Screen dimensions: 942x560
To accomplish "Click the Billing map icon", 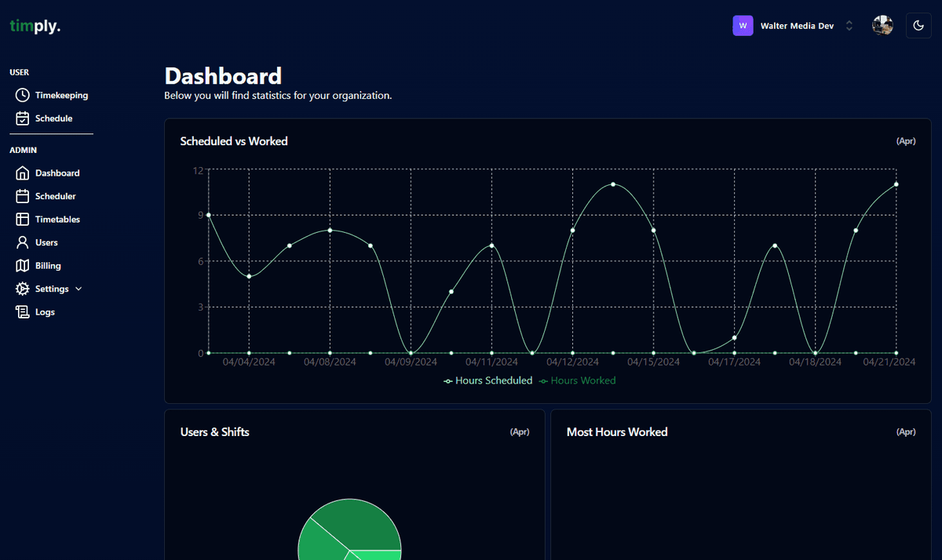I will (22, 266).
